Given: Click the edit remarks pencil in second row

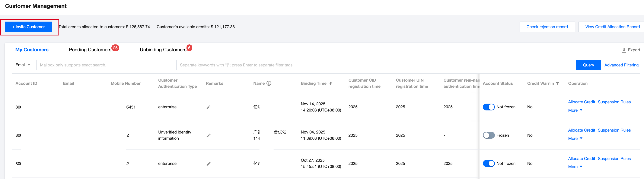Looking at the screenshot, I should (208, 135).
